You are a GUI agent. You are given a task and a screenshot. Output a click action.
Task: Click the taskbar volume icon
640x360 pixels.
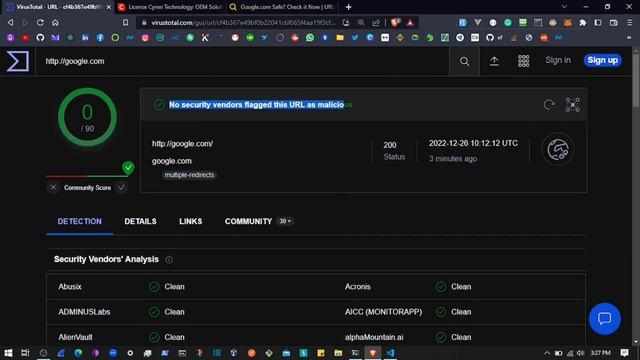[x=580, y=353]
